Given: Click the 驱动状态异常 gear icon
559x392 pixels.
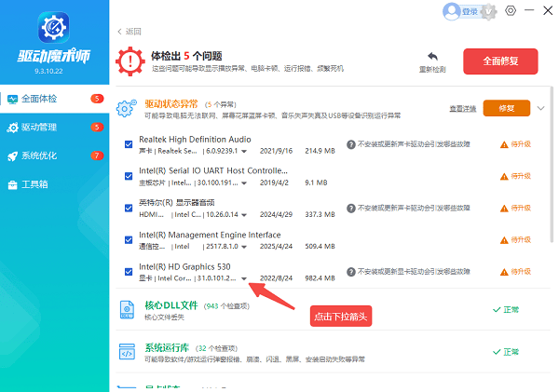Looking at the screenshot, I should pos(126,108).
